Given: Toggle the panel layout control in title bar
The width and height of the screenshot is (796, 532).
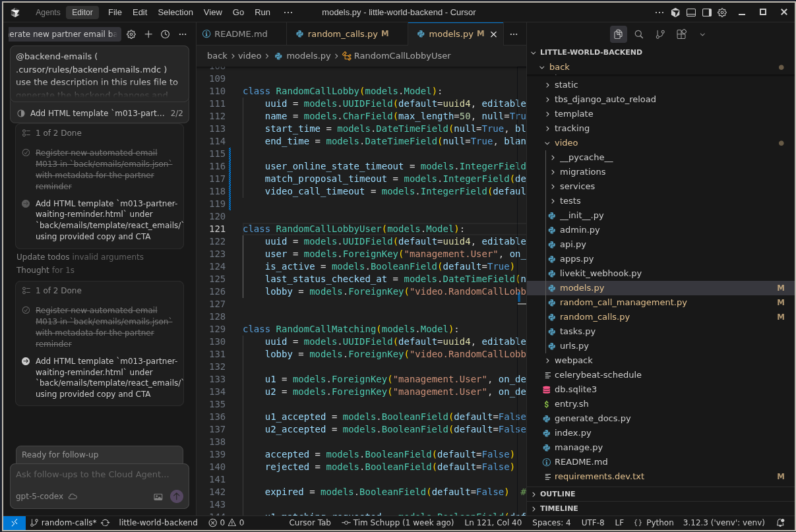Looking at the screenshot, I should pyautogui.click(x=691, y=12).
